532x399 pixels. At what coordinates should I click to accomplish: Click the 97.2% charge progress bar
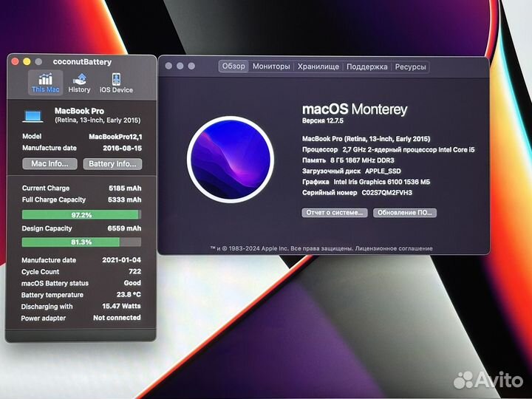coord(81,215)
